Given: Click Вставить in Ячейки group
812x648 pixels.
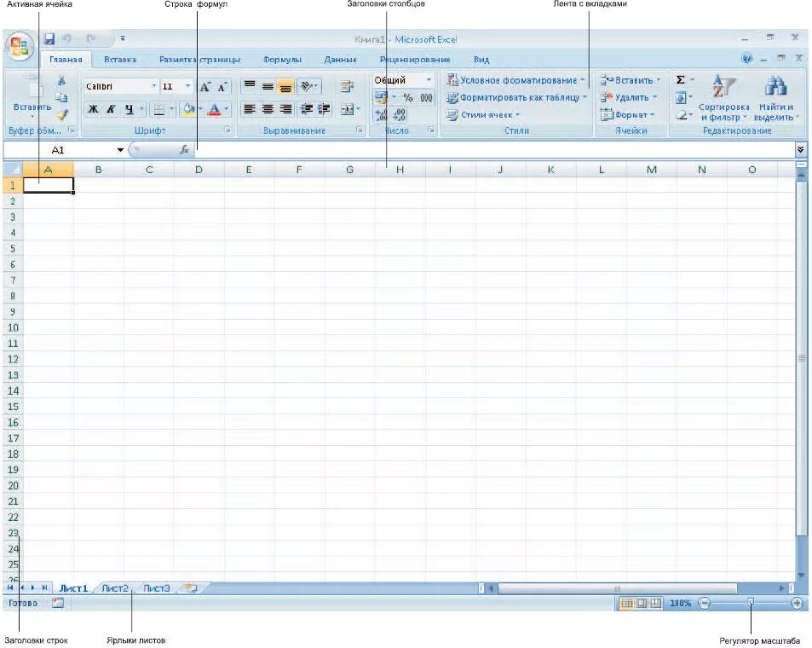Looking at the screenshot, I should tap(631, 80).
